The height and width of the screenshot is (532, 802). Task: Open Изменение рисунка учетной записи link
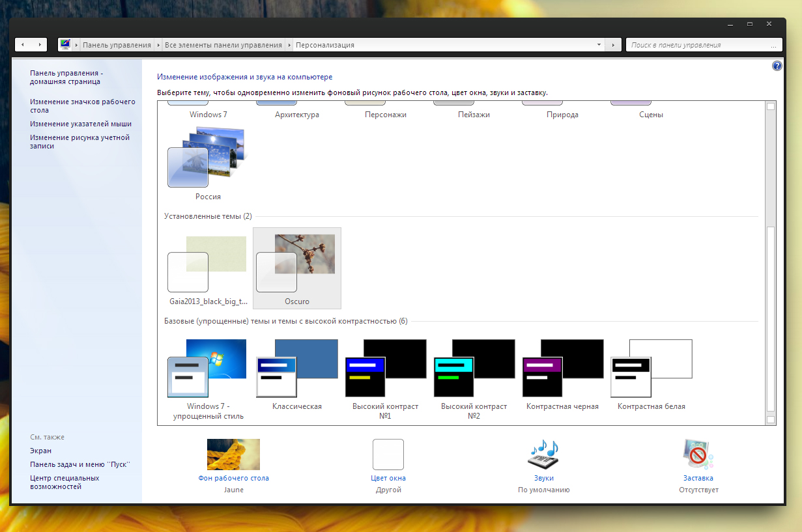pyautogui.click(x=80, y=142)
